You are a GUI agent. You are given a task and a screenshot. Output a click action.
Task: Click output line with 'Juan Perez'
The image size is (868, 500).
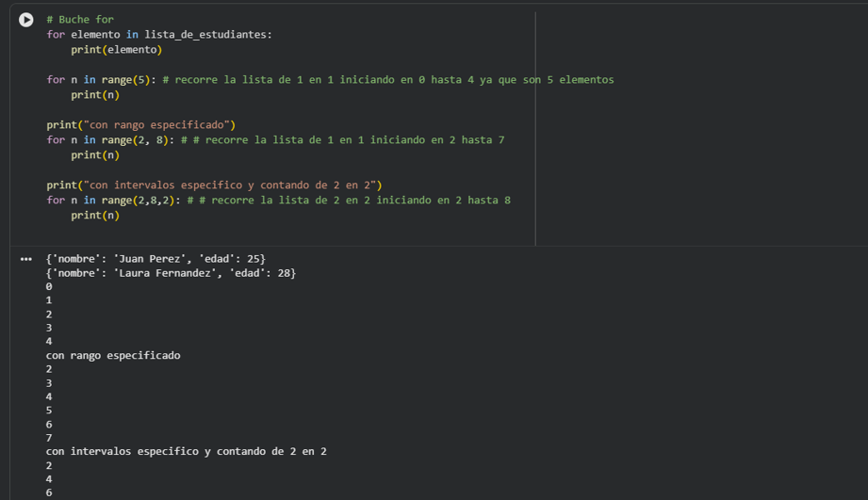156,259
